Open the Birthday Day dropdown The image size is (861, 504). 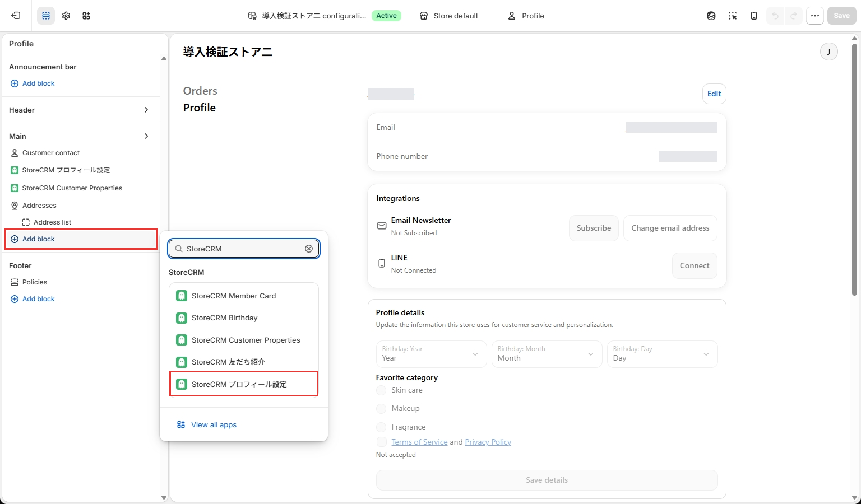click(662, 354)
